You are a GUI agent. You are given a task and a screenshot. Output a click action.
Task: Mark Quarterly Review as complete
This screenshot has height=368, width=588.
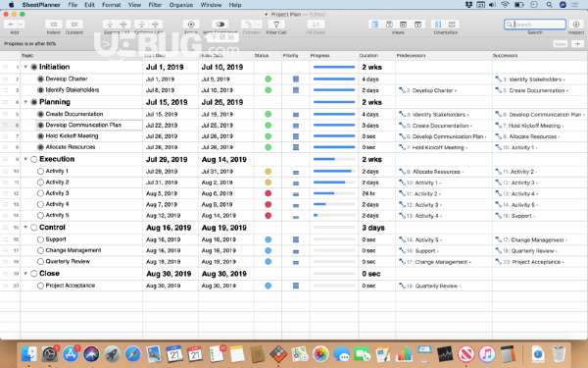[x=40, y=262]
